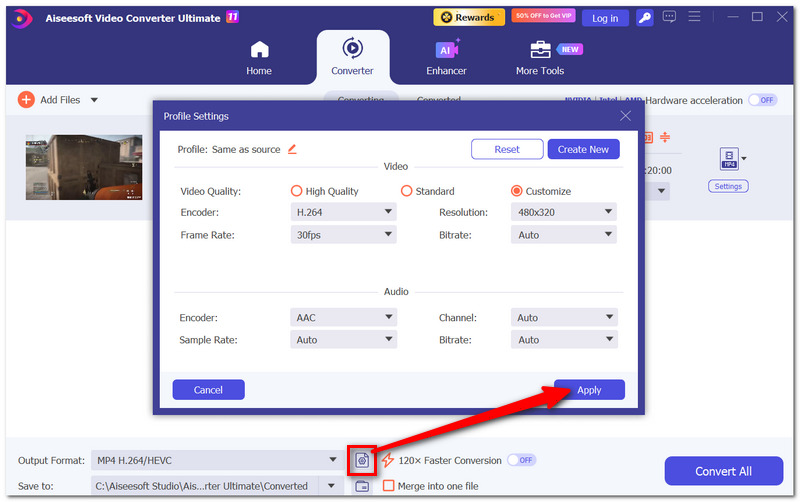The width and height of the screenshot is (800, 502).
Task: Click the MP4 output format icon
Action: click(729, 159)
